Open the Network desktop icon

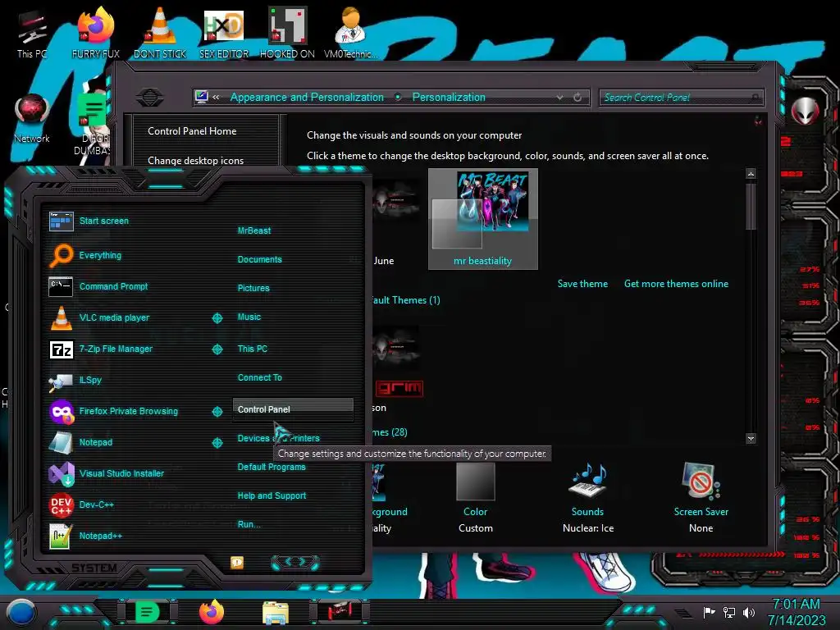(x=32, y=119)
